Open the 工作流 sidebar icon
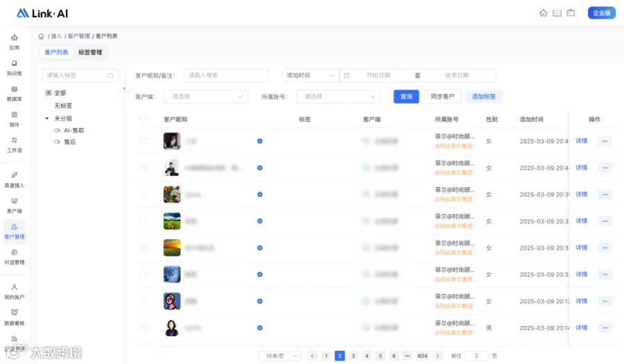Image resolution: width=624 pixels, height=364 pixels. [15, 145]
